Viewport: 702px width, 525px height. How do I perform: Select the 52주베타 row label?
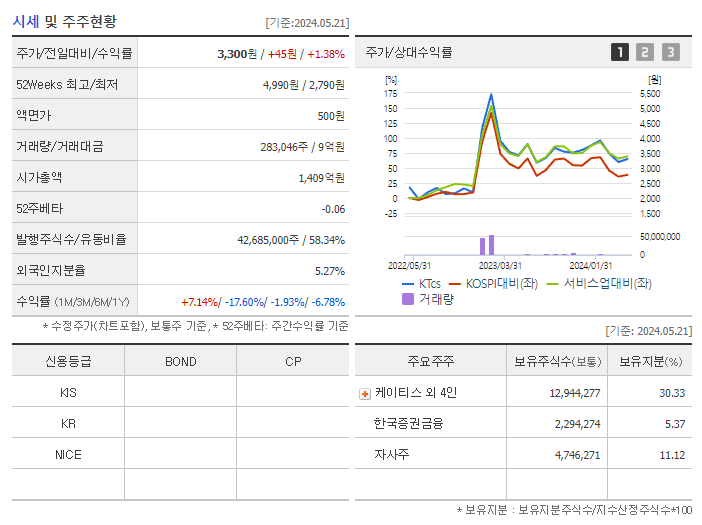[40, 209]
